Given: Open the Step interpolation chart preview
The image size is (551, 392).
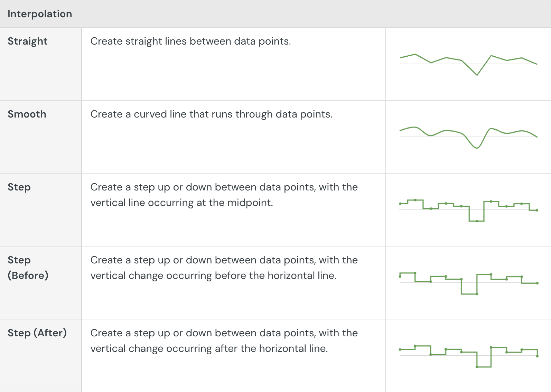Looking at the screenshot, I should [468, 210].
